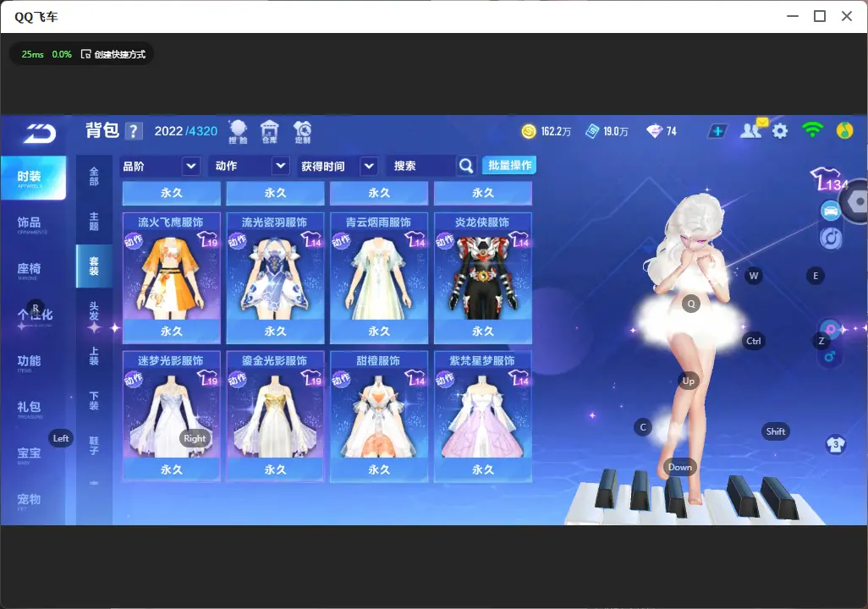Select the female gender icon

pyautogui.click(x=830, y=329)
